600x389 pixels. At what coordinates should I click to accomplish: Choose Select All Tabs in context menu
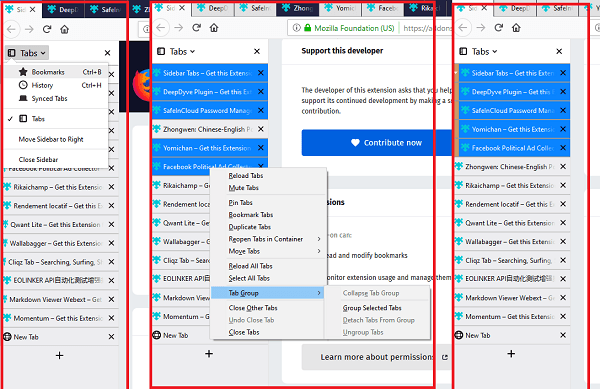pos(268,278)
